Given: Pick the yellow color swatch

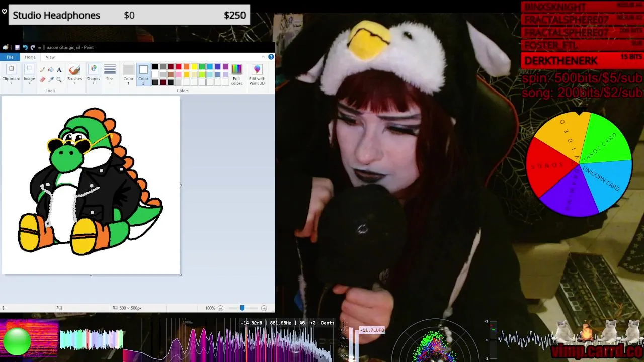Looking at the screenshot, I should pos(194,67).
